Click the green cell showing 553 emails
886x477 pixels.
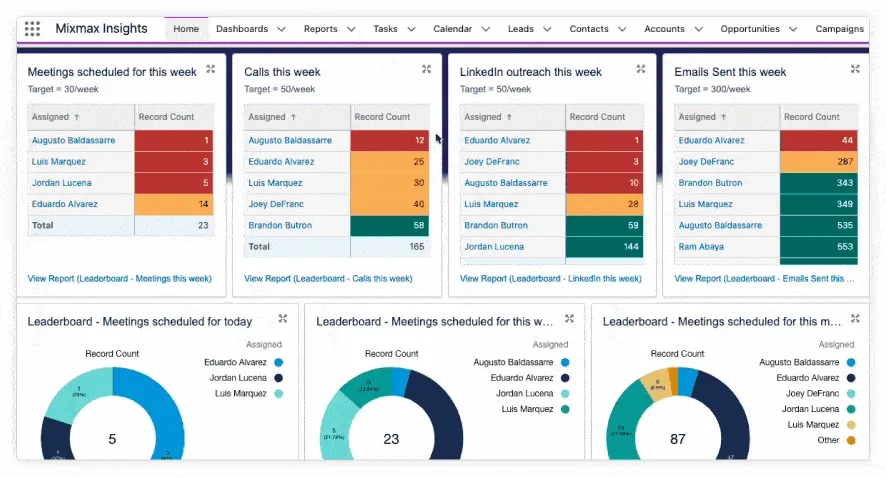(819, 247)
